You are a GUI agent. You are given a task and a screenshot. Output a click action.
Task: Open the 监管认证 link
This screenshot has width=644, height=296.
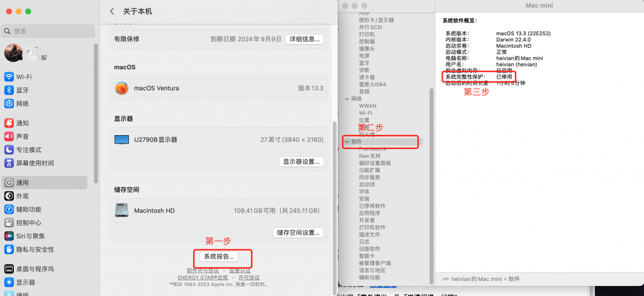coord(240,270)
